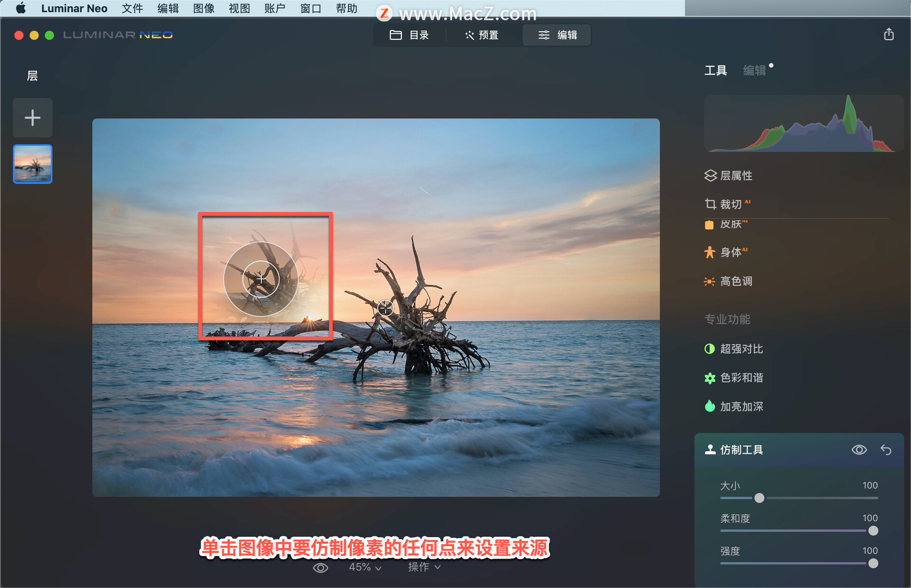
Task: Open the 视图 menu in menu bar
Action: coord(239,8)
